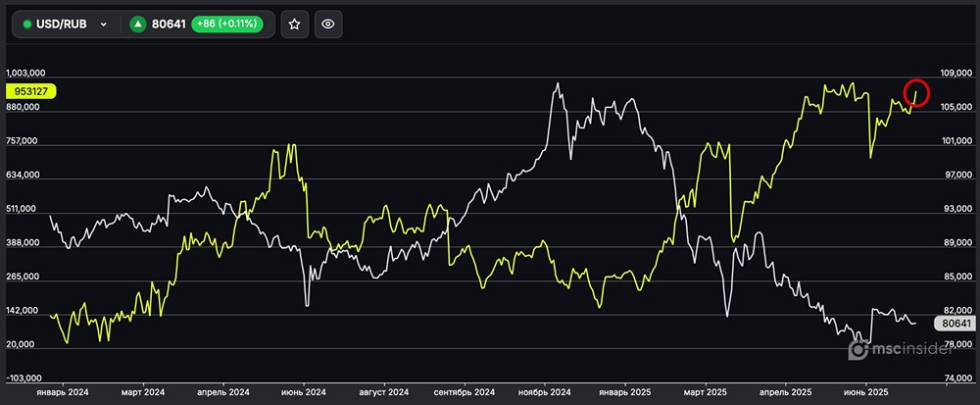Toggle chart visibility with the eye icon
The height and width of the screenshot is (405, 980).
coord(328,25)
